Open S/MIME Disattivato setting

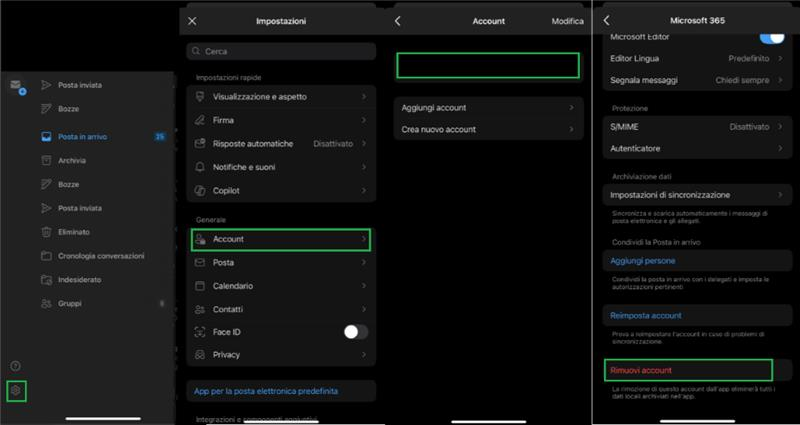(697, 127)
